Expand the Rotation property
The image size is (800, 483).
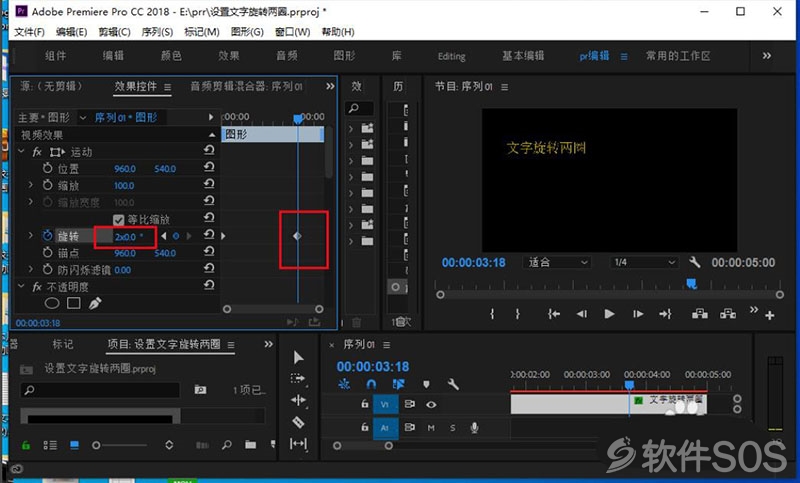tap(31, 236)
